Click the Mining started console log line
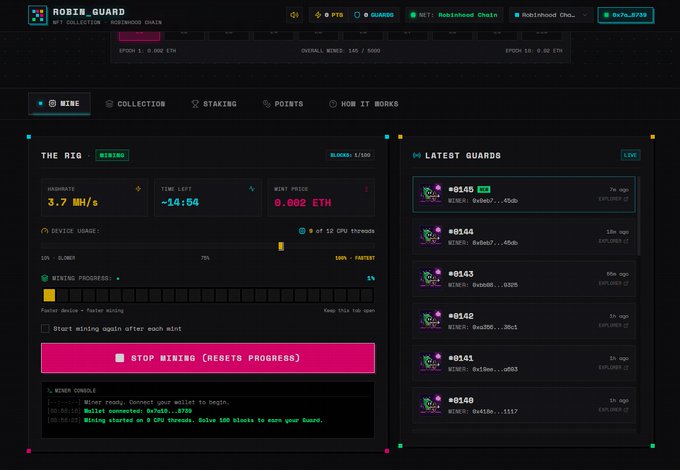680x470 pixels. coord(203,420)
